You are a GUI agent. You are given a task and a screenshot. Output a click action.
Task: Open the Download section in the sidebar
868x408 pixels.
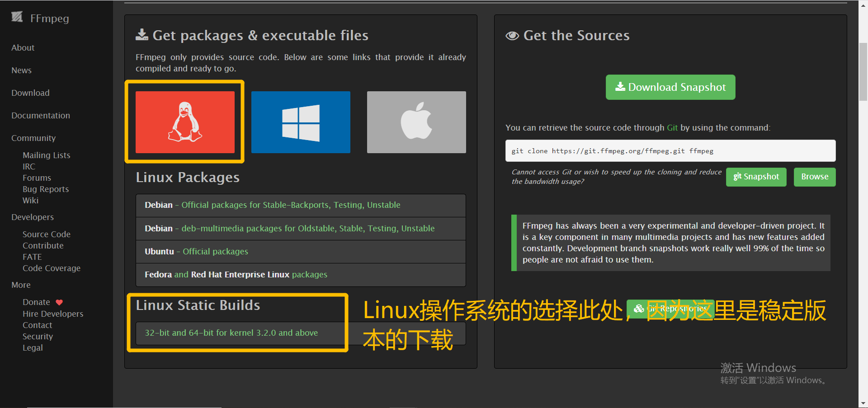(x=30, y=93)
